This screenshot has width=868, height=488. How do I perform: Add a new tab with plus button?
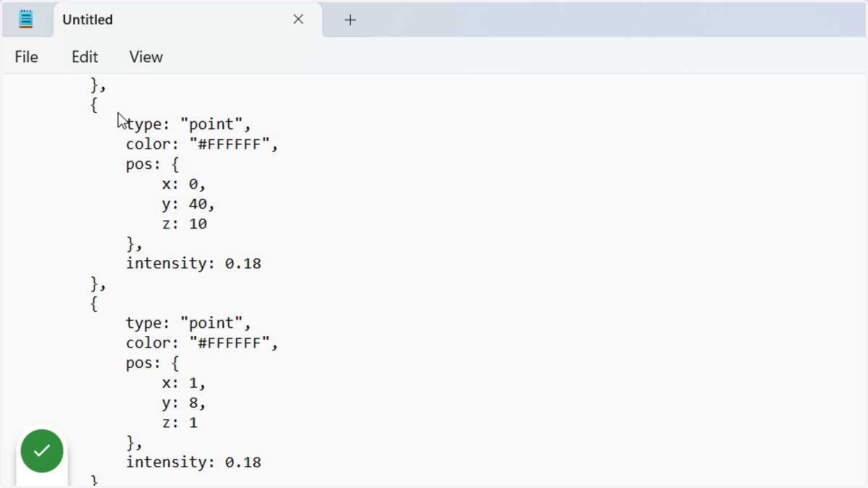click(x=350, y=20)
